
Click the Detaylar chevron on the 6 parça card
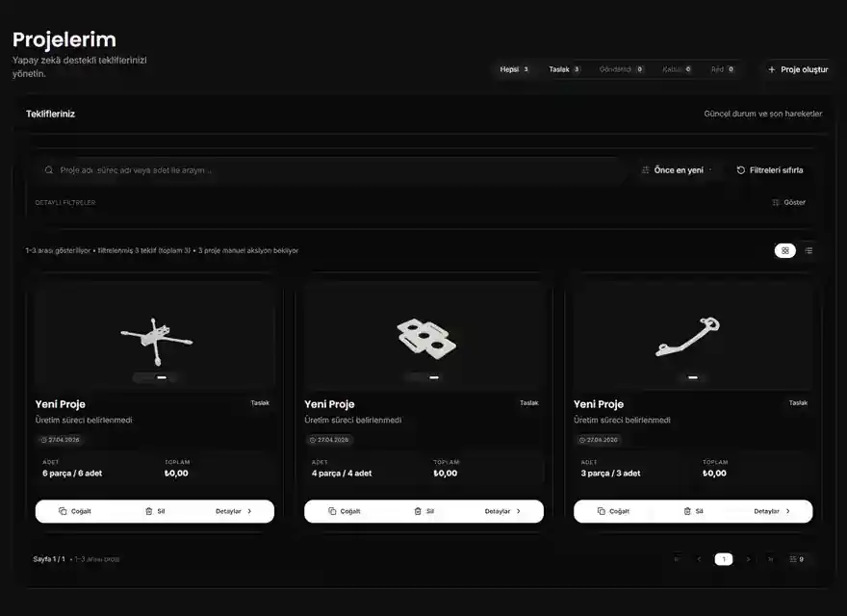click(249, 511)
